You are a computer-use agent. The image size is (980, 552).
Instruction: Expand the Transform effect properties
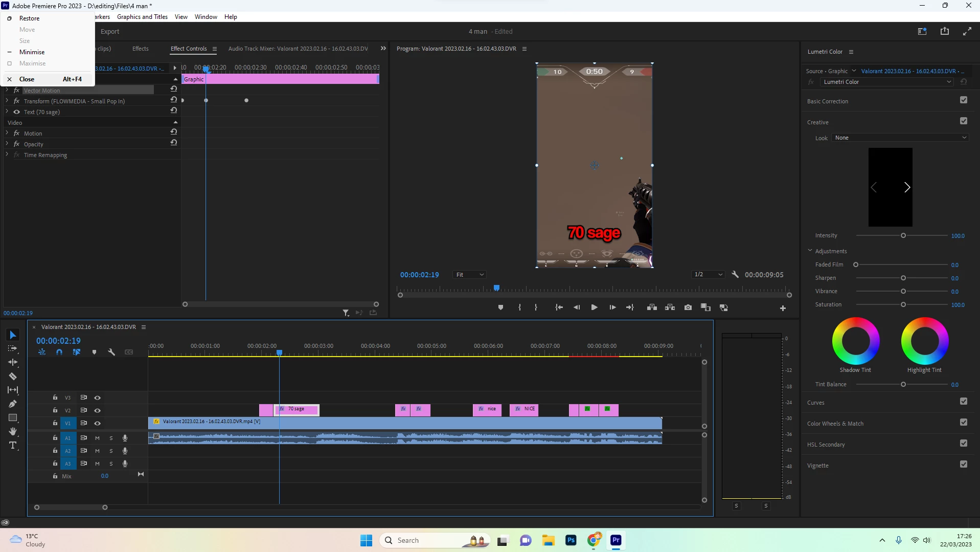[7, 101]
